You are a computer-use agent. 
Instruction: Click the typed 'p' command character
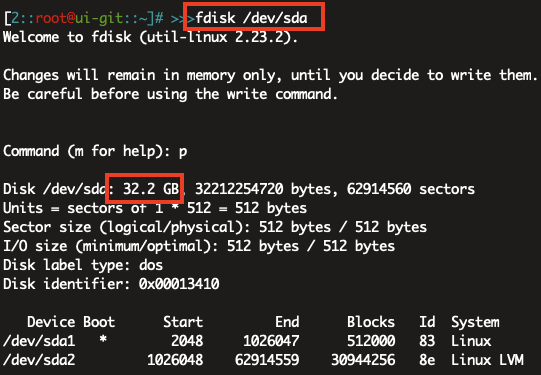pos(183,152)
